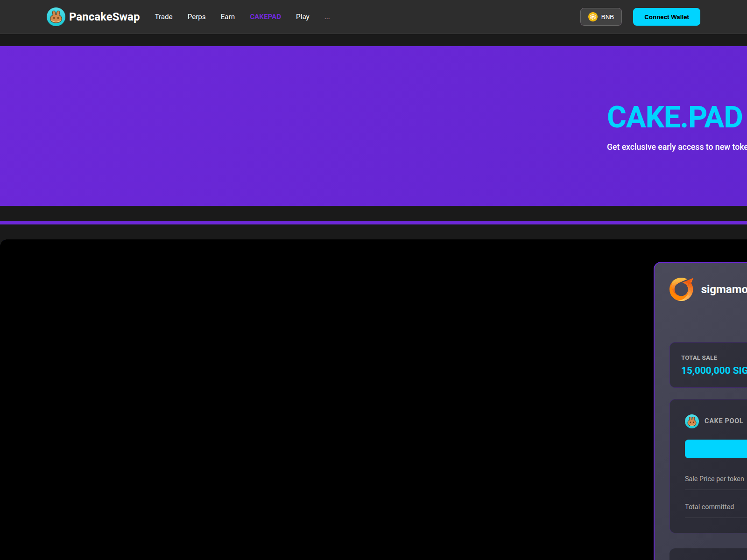Click the BNB chain coin icon
This screenshot has width=747, height=560.
click(593, 17)
